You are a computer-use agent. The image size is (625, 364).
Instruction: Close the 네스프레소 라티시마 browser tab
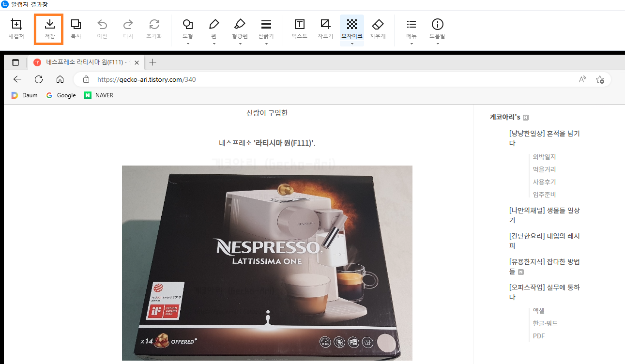point(137,62)
